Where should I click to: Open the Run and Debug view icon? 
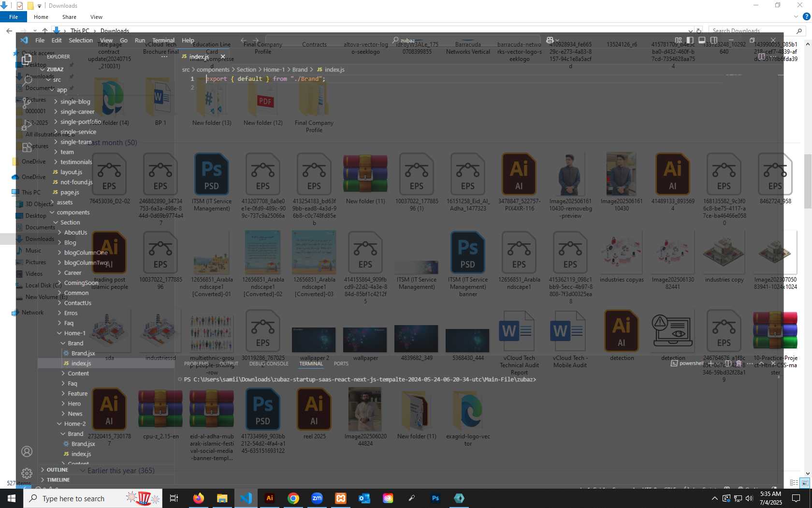27,125
